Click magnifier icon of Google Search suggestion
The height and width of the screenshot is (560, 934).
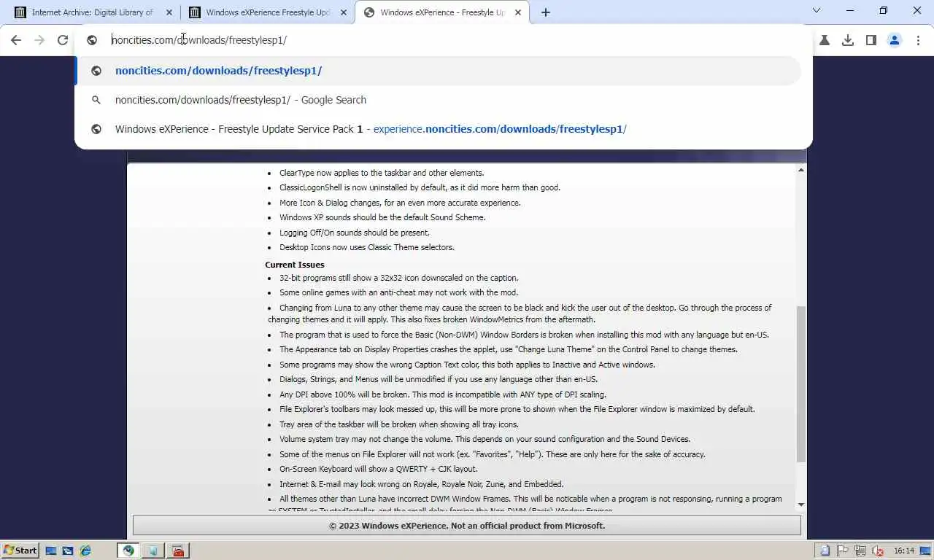pyautogui.click(x=96, y=100)
